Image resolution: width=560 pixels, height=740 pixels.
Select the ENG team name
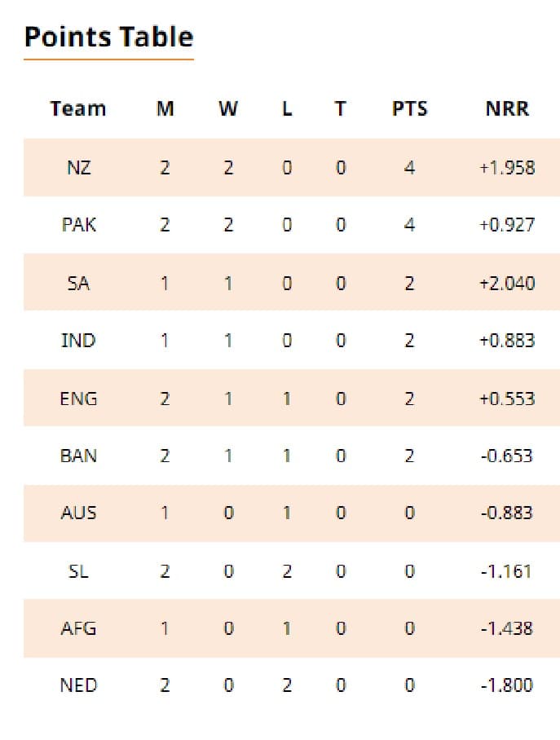pyautogui.click(x=78, y=399)
